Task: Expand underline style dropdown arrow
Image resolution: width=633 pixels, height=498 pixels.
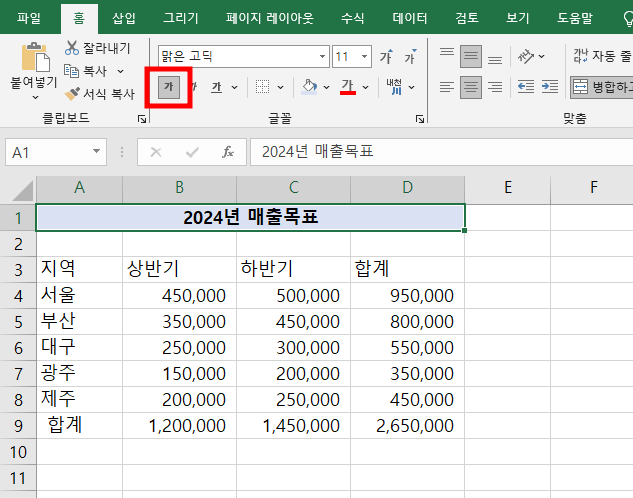Action: pos(235,87)
